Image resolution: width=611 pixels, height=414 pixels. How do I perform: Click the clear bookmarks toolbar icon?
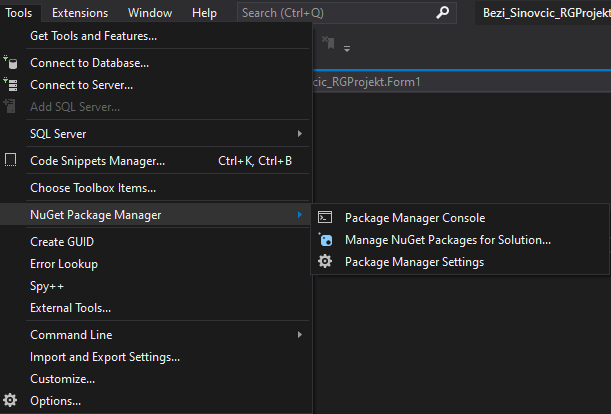click(x=328, y=42)
